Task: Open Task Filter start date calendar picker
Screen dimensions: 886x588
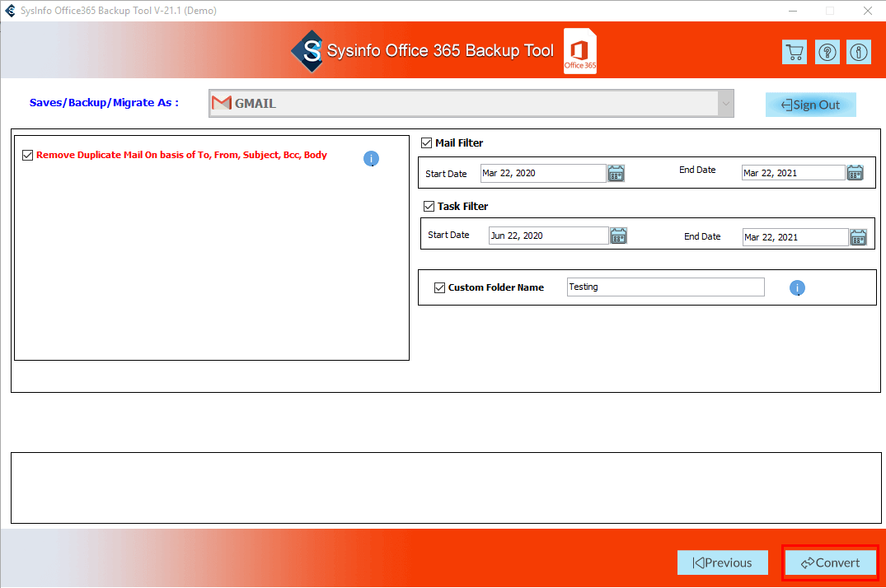Action: click(x=618, y=236)
